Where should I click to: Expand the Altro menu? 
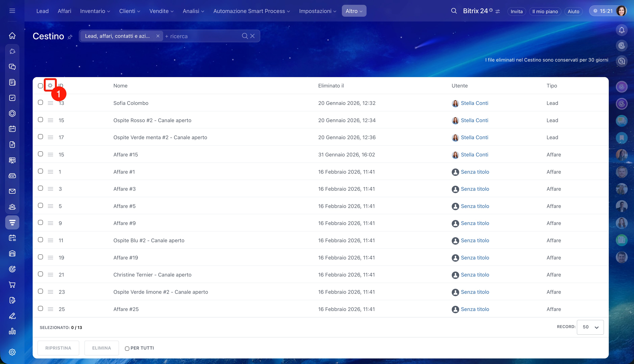tap(354, 11)
